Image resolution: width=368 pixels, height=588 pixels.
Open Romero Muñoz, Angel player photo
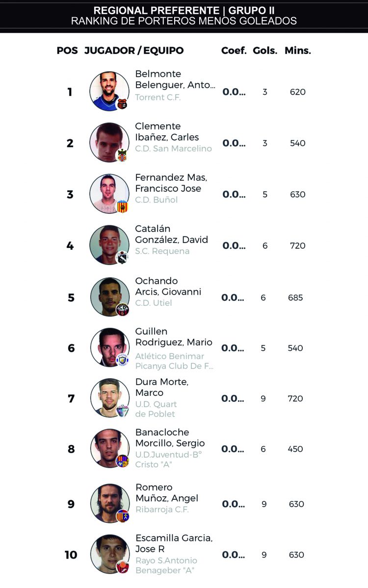tap(109, 503)
